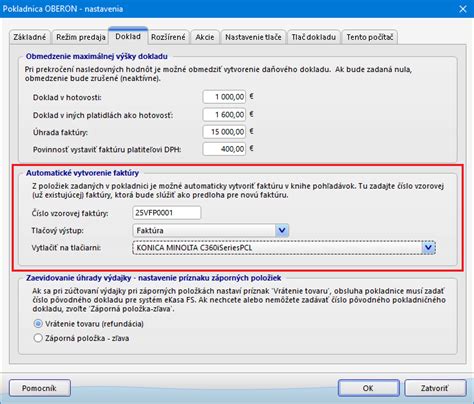
Task: Click the Doklad v hotovosti amount field
Action: (224, 97)
